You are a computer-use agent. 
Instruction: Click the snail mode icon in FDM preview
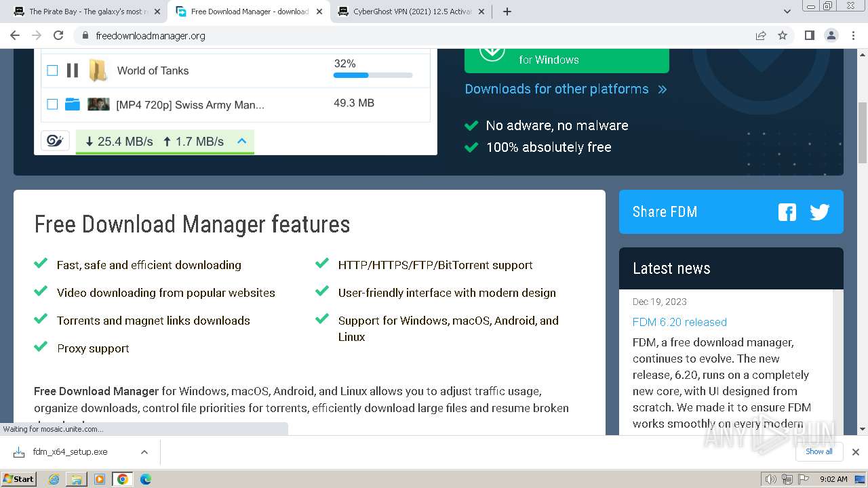pos(55,141)
